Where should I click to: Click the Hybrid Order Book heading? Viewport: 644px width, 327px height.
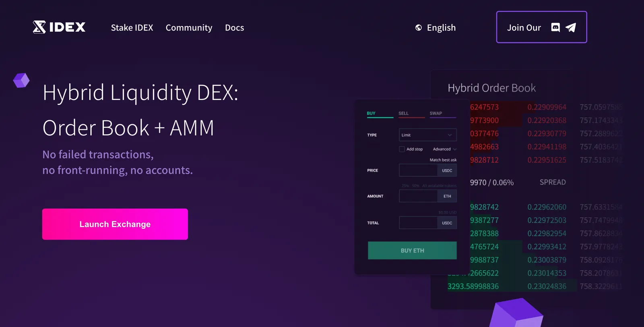(491, 88)
